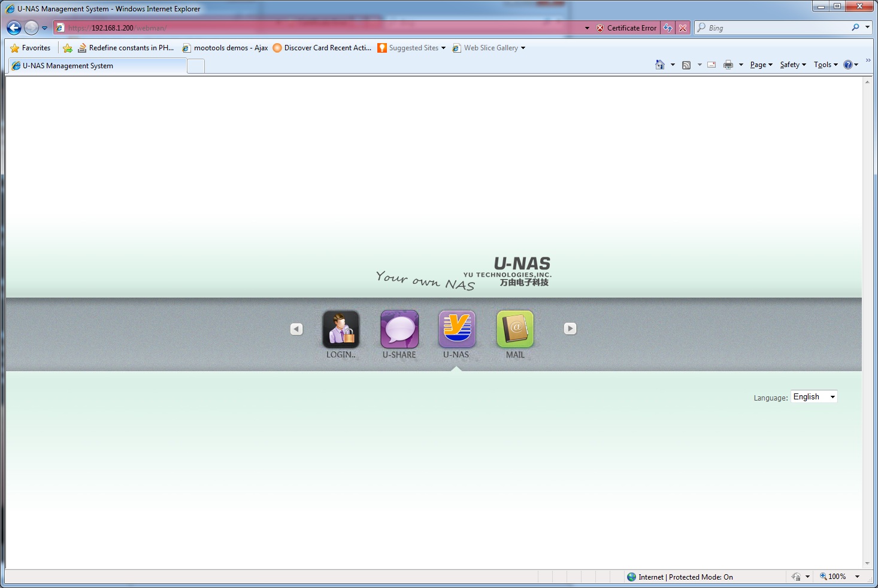Open the address bar history dropdown
878x588 pixels.
587,28
